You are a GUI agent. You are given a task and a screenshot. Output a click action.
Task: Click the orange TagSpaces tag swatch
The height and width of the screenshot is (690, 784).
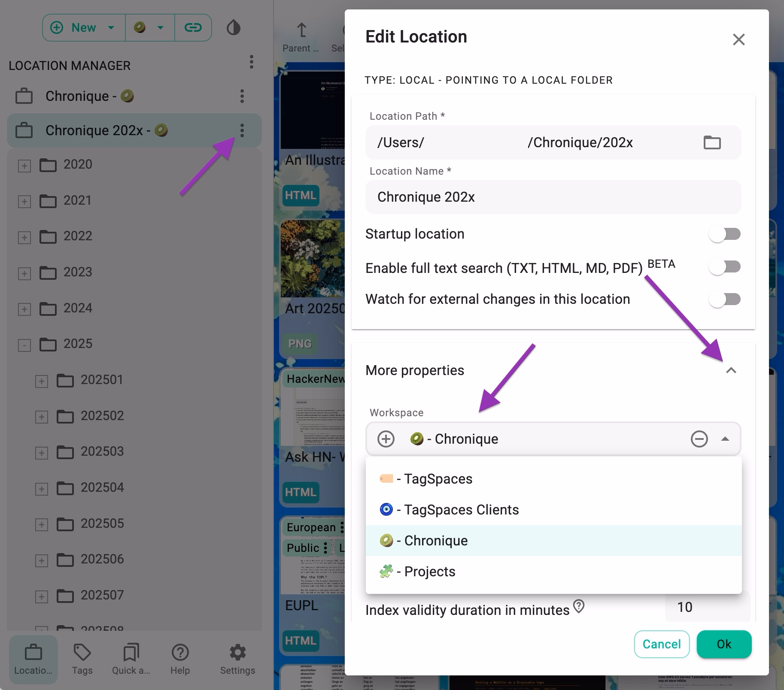coord(386,478)
